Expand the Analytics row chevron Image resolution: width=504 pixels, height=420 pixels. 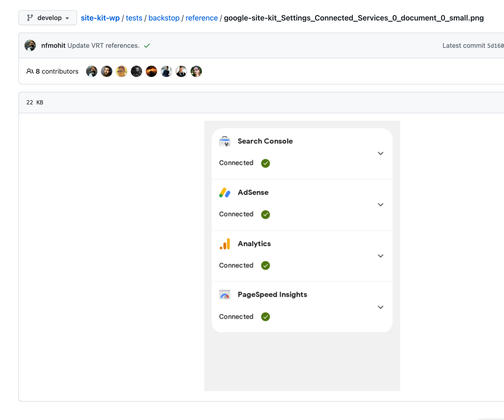(x=380, y=256)
